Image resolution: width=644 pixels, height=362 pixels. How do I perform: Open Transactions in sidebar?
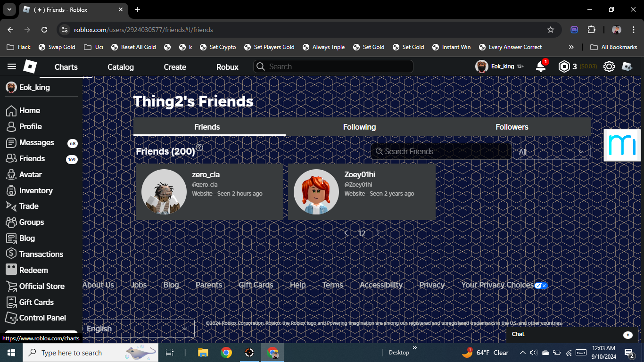pos(40,254)
